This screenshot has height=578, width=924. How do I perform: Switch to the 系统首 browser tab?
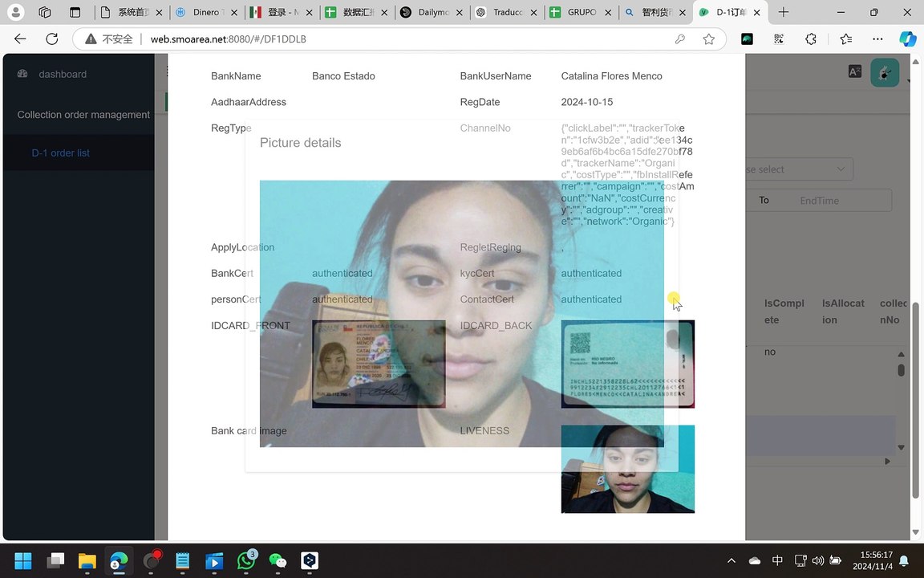132,12
